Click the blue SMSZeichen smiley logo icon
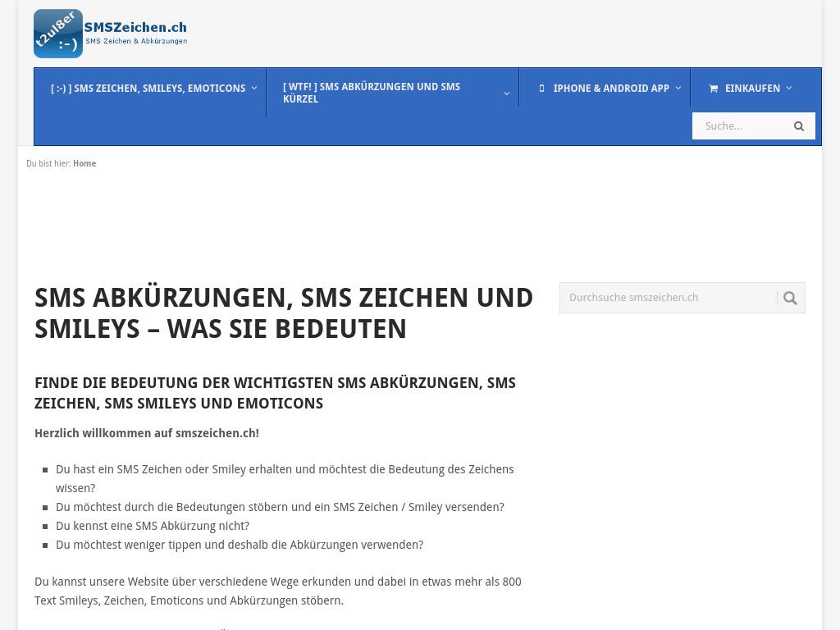840x630 pixels. click(57, 34)
